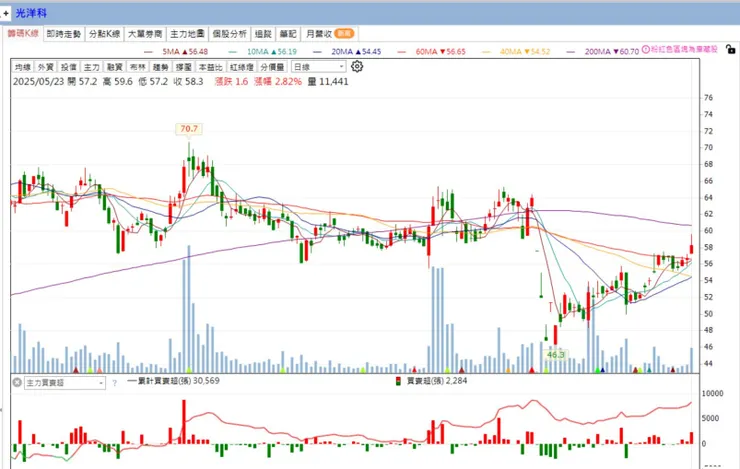Toggle the 分價量 button
The height and width of the screenshot is (469, 740).
272,67
